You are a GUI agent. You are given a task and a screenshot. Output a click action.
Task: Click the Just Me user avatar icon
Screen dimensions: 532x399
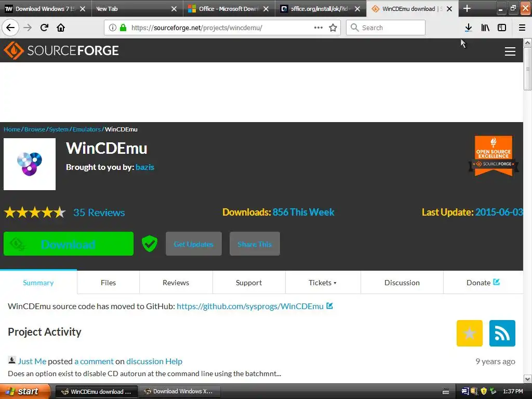tap(11, 360)
